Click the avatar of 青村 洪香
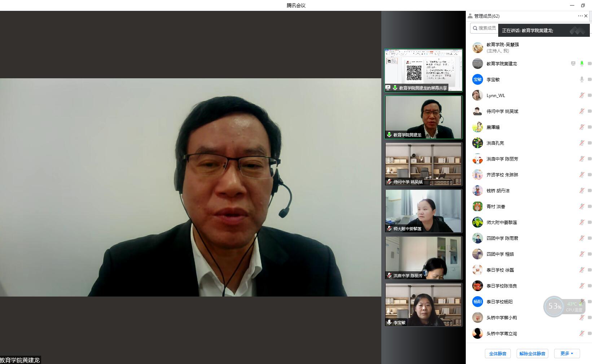Viewport: 592px width, 364px height. tap(478, 206)
